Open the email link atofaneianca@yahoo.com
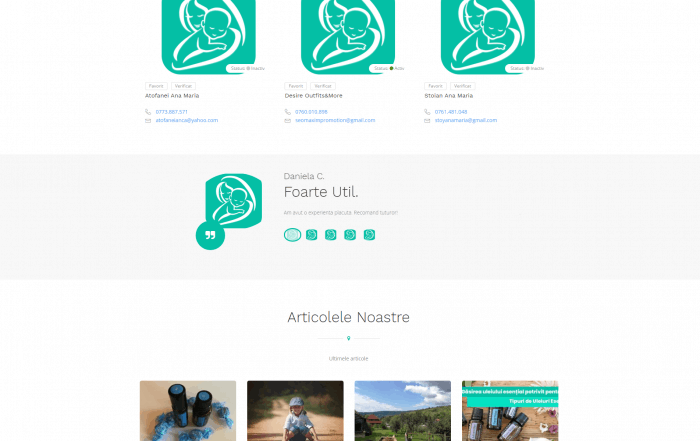 click(x=187, y=121)
